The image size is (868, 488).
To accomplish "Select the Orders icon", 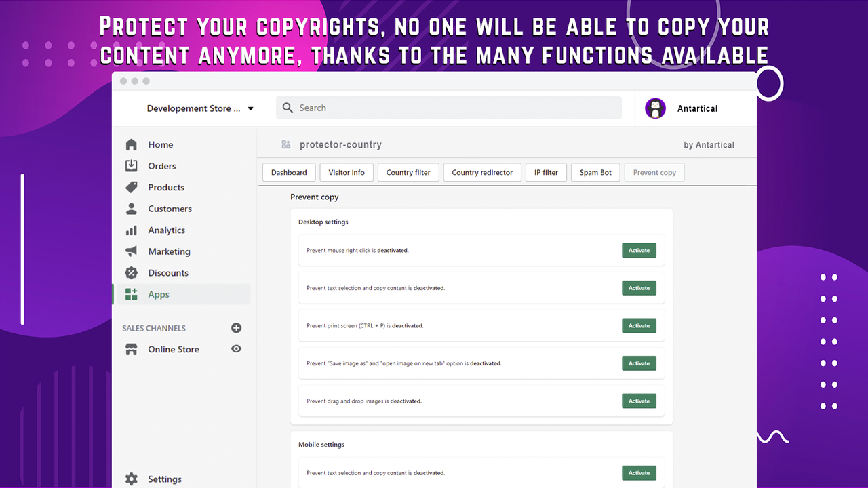I will point(131,166).
